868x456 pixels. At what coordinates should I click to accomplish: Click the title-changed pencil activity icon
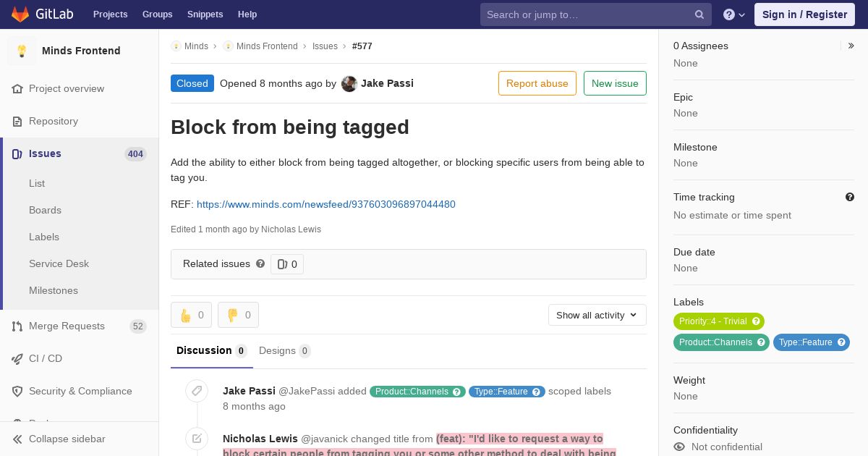(x=197, y=439)
